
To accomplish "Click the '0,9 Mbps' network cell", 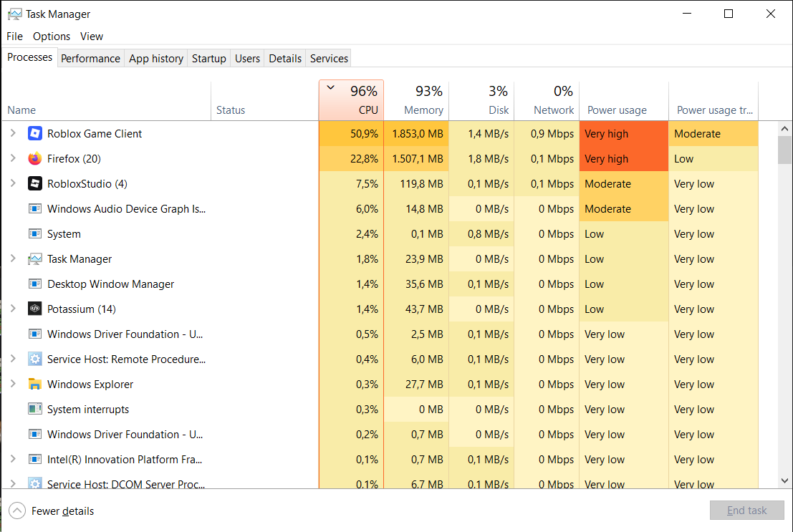I will click(x=547, y=133).
